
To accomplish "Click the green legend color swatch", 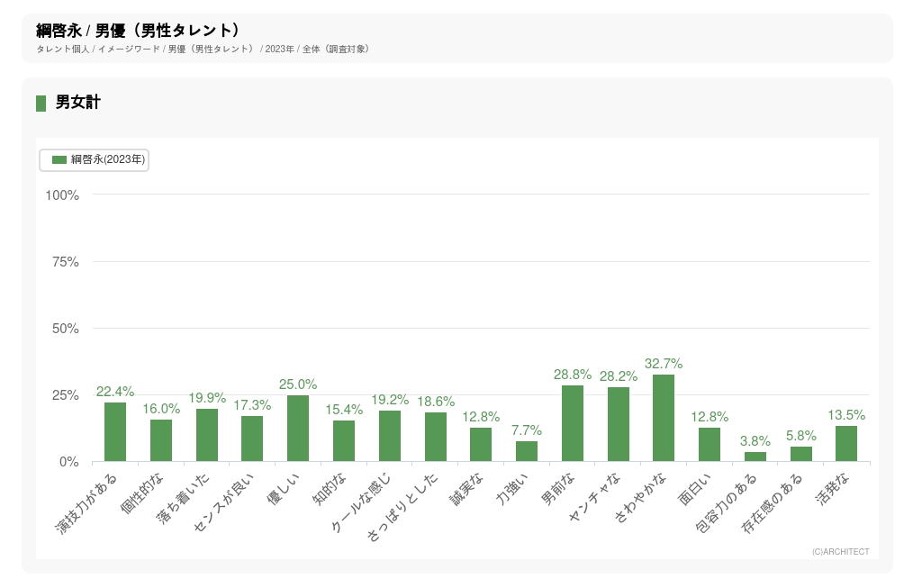I will point(59,159).
